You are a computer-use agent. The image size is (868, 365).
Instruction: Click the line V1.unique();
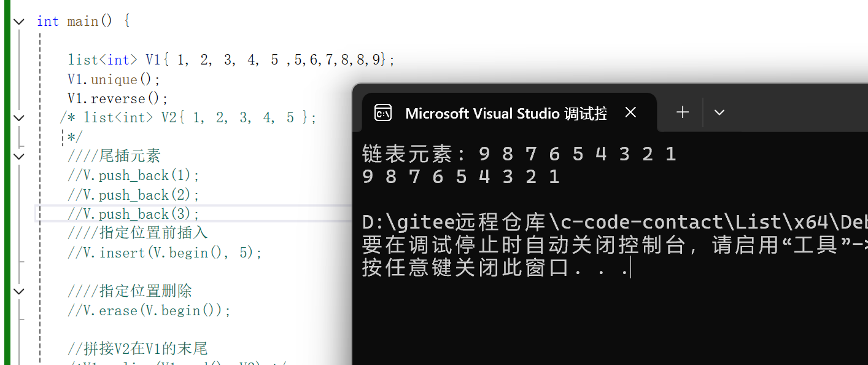pos(114,79)
